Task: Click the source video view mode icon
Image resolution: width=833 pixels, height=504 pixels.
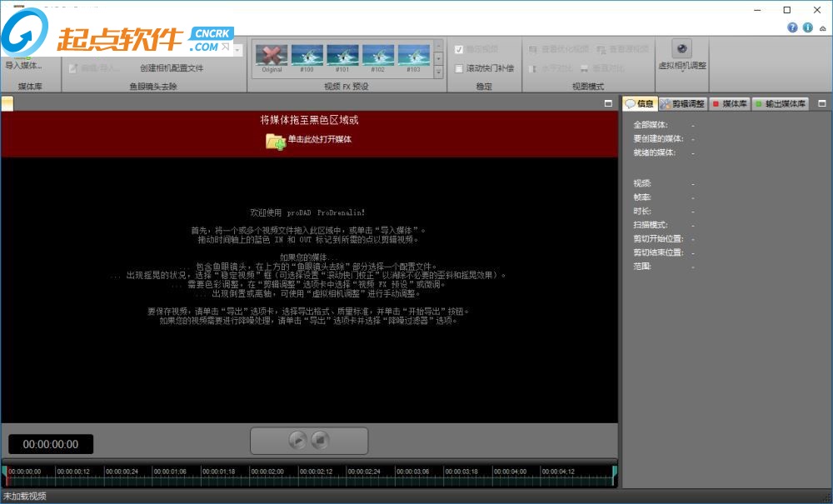Action: (x=601, y=49)
